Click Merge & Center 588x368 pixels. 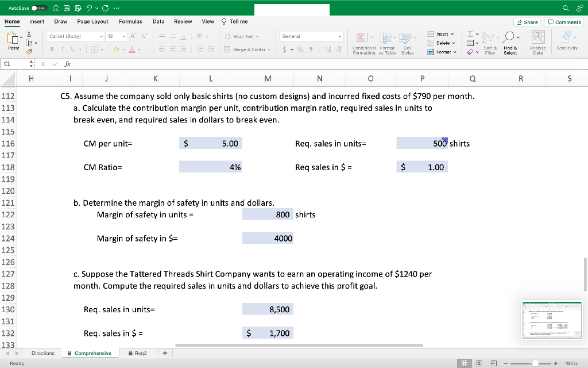247,49
